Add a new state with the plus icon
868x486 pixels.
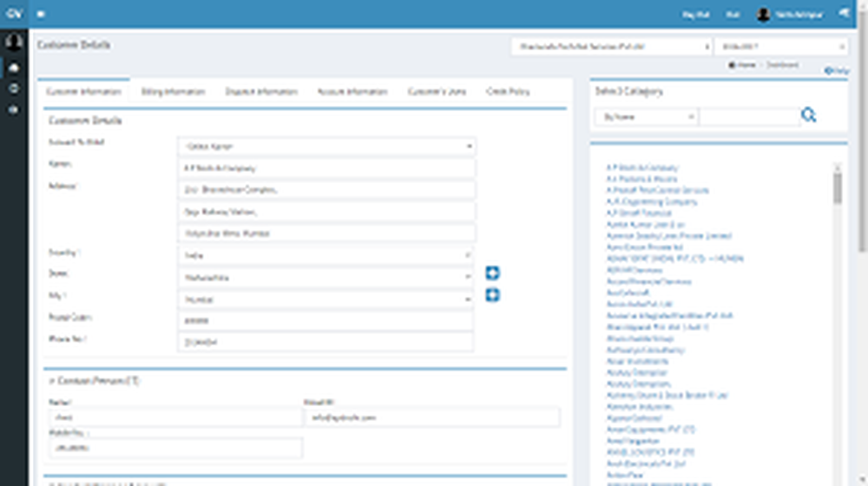pyautogui.click(x=492, y=273)
